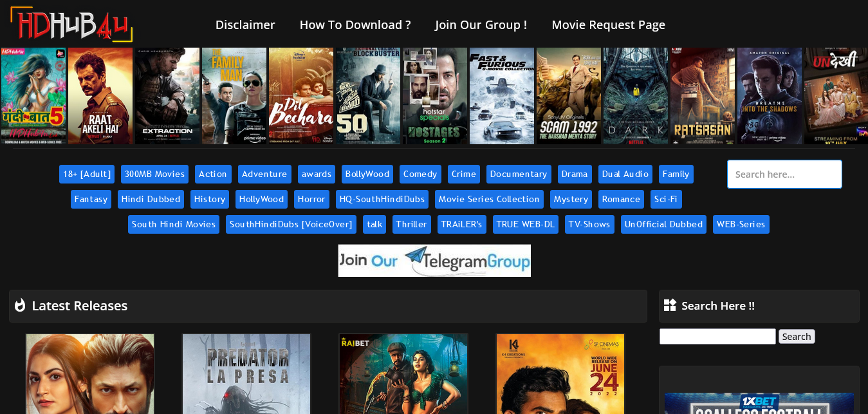Click the Join Our Telegram Group banner
This screenshot has width=868, height=414.
point(434,261)
